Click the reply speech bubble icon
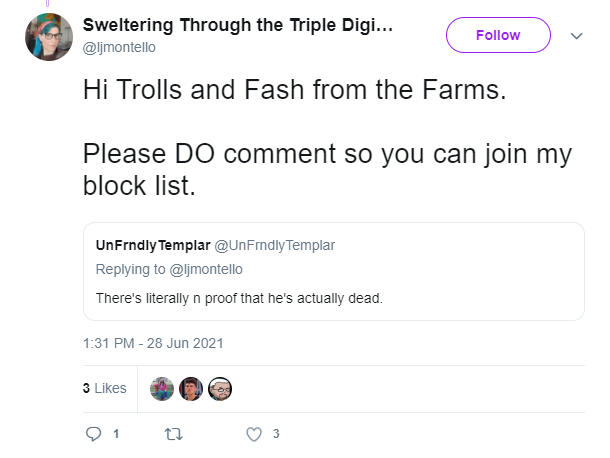Image resolution: width=610 pixels, height=458 pixels. [x=94, y=434]
